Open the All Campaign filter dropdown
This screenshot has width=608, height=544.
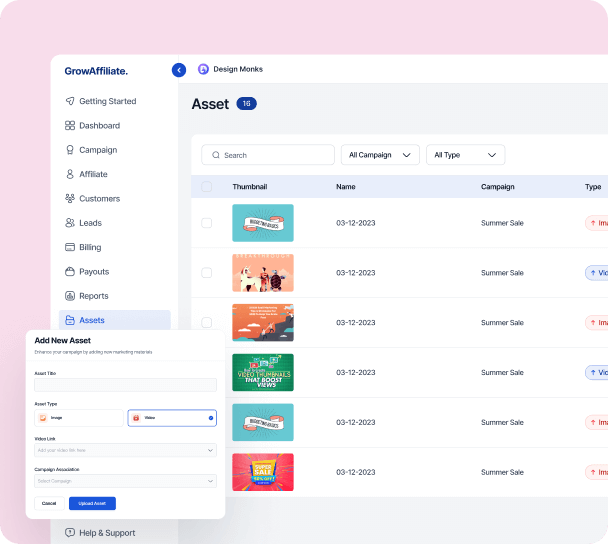[x=380, y=155]
